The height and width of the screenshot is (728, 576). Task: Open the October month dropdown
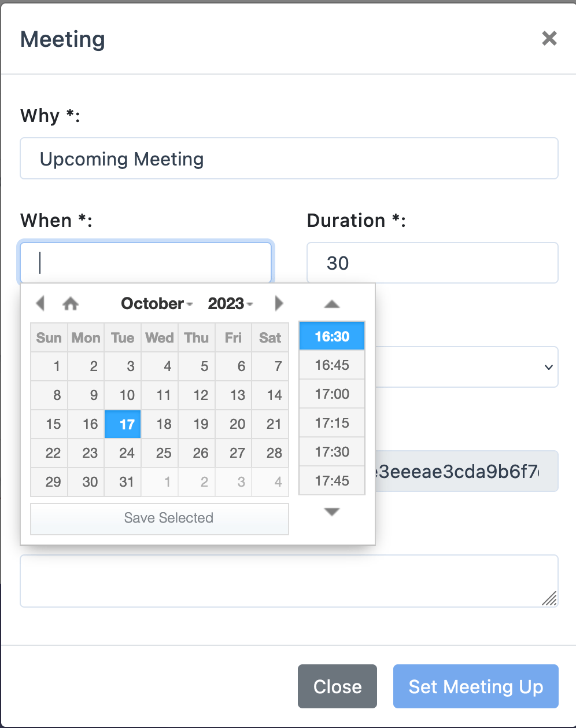pyautogui.click(x=157, y=303)
